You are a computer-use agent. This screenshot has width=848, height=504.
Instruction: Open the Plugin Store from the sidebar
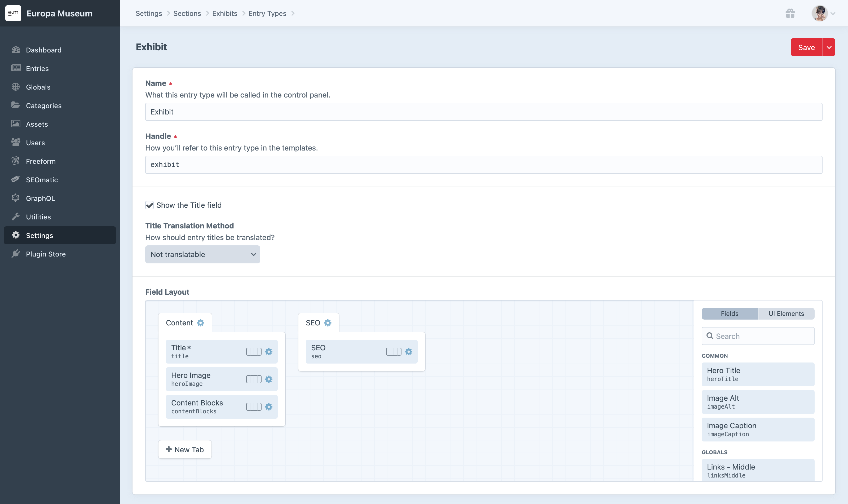point(46,254)
